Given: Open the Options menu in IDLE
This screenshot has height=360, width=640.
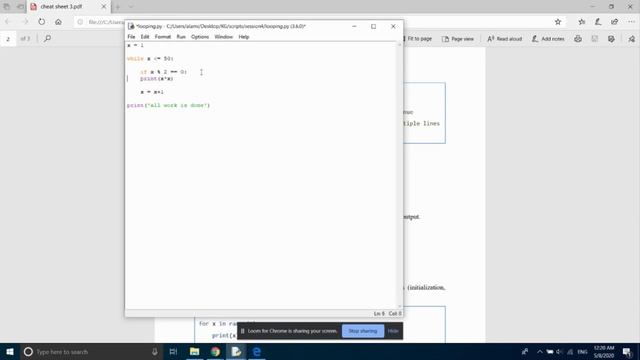Looking at the screenshot, I should [200, 37].
